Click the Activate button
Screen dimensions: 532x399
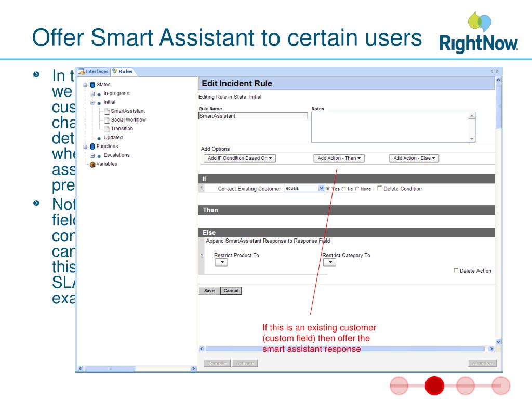coord(245,363)
